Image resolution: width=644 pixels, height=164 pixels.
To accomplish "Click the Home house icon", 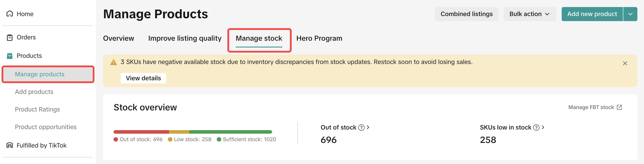I will point(9,14).
